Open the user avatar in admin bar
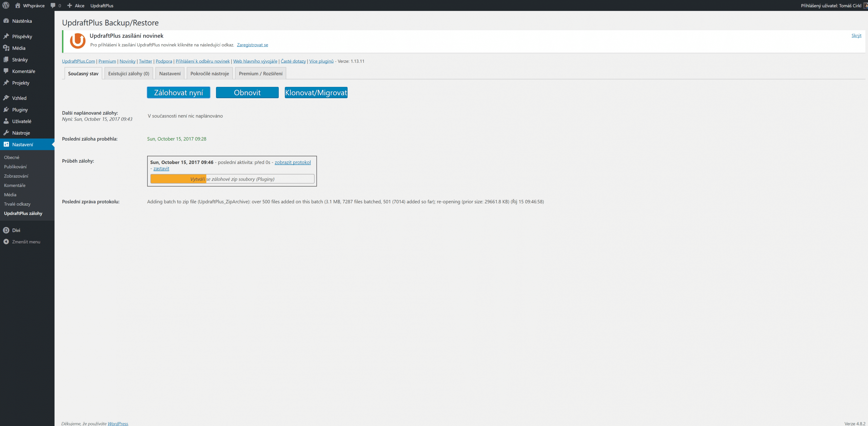The width and height of the screenshot is (868, 426). (865, 5)
